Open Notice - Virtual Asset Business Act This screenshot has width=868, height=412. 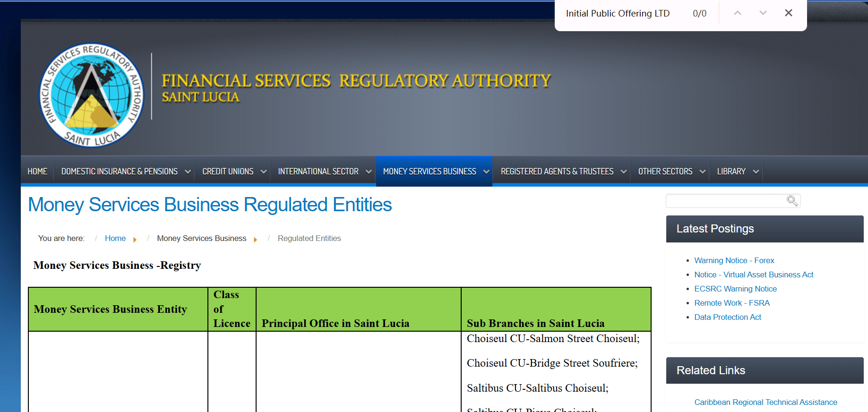tap(754, 275)
